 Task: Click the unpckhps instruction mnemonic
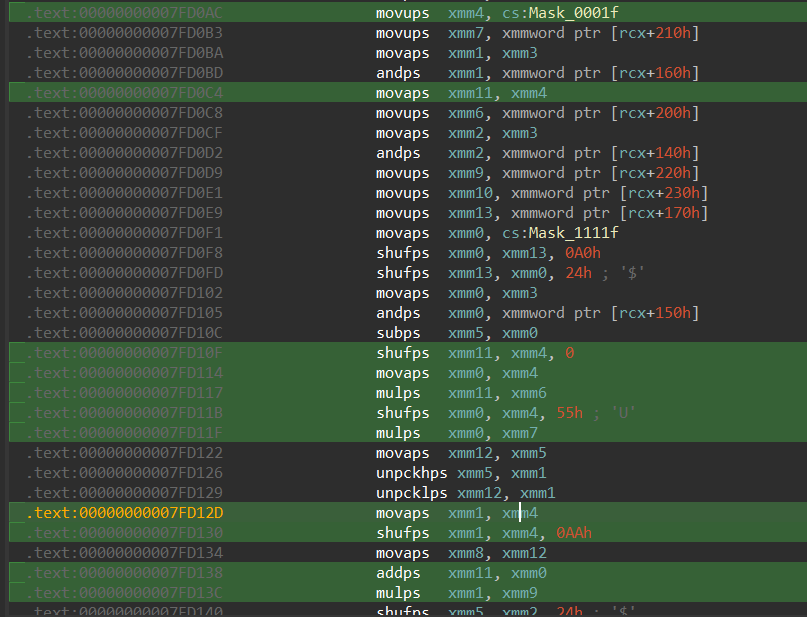point(412,473)
